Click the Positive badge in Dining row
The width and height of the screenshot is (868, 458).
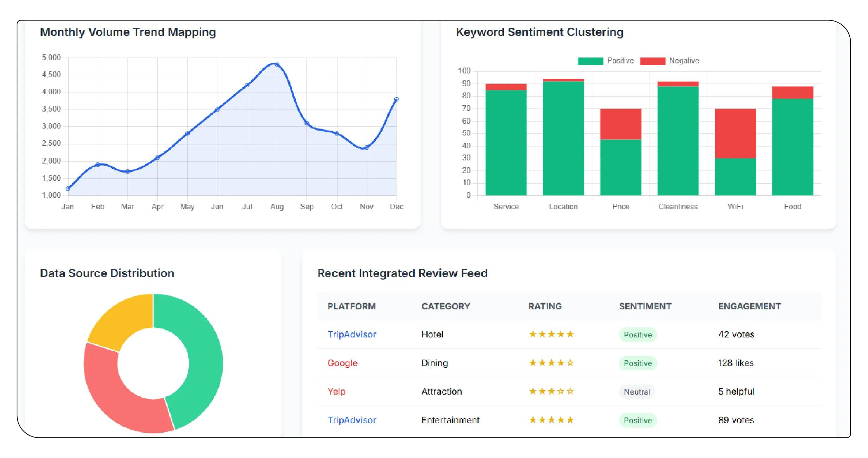pyautogui.click(x=638, y=363)
